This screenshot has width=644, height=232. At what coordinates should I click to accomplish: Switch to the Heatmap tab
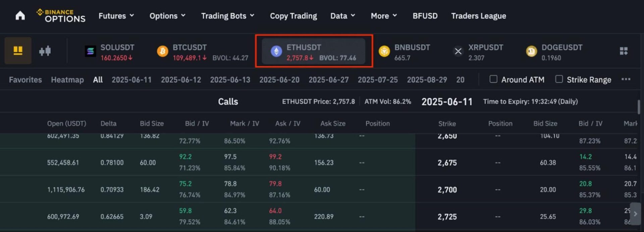(67, 80)
